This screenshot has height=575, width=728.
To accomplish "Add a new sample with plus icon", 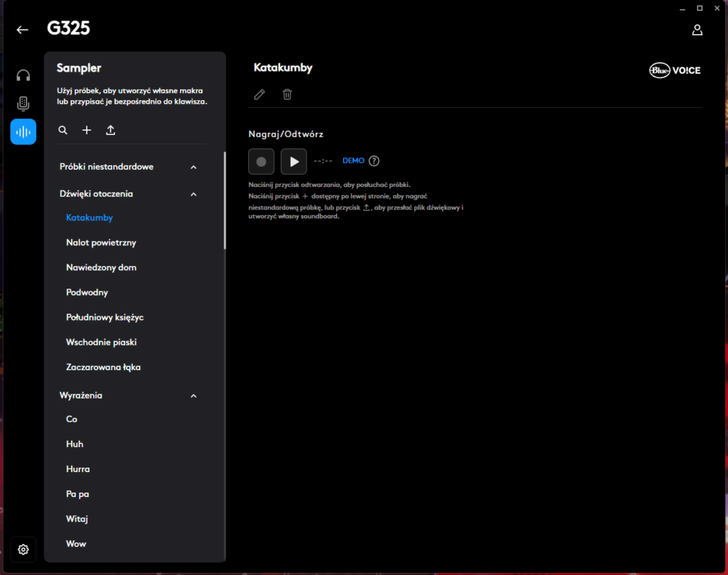I will point(87,130).
